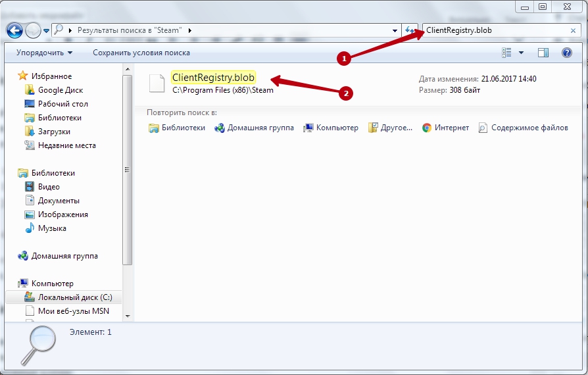Click the date modified 21.06.2017 14:40
Screen dimensions: 588x375
(508, 79)
